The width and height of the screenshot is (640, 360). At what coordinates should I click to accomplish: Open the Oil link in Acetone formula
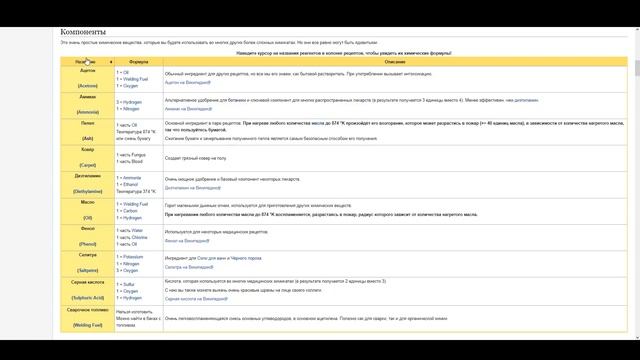[x=126, y=73]
